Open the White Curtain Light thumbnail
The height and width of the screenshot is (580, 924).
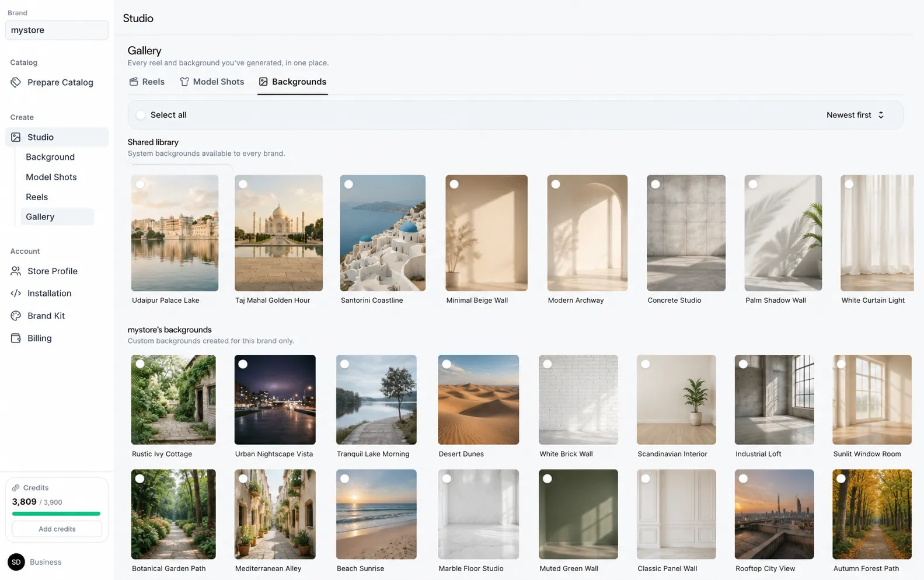coord(877,233)
